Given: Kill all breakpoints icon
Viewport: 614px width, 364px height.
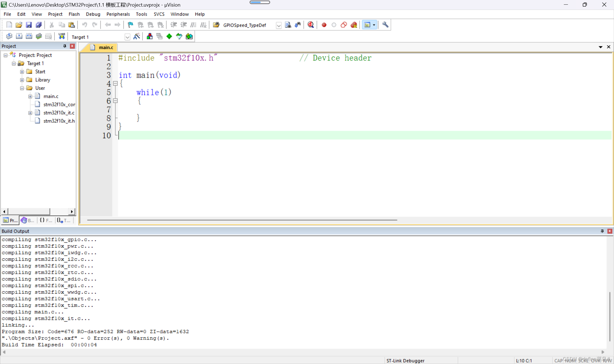Looking at the screenshot, I should click(x=354, y=25).
